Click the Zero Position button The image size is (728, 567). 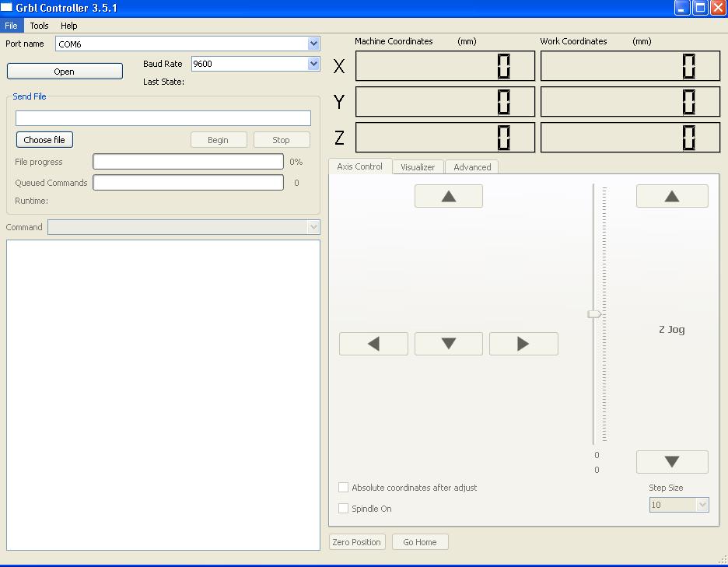tap(356, 542)
